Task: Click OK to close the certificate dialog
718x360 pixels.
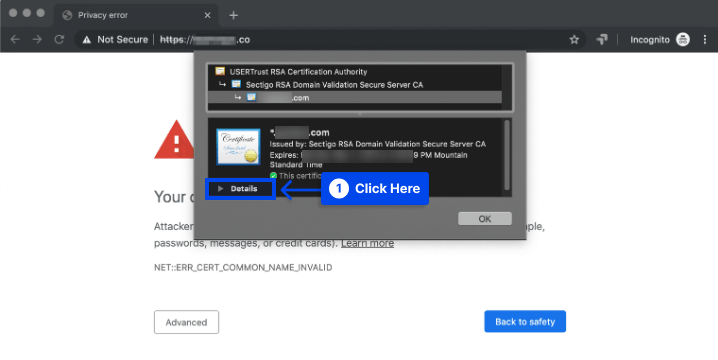Action: 485,219
